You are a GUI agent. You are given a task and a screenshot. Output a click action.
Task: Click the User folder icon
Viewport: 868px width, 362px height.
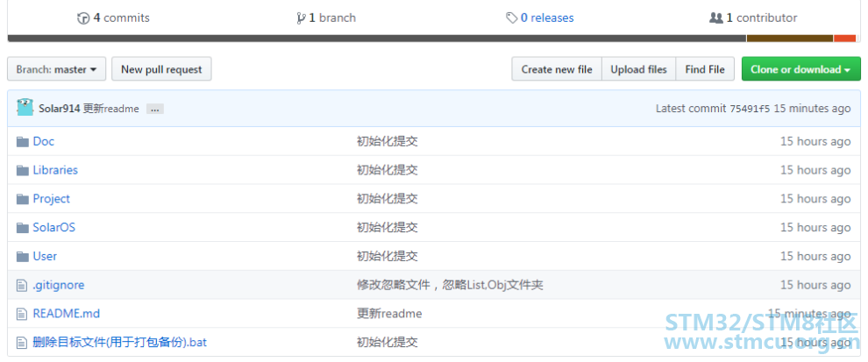22,257
